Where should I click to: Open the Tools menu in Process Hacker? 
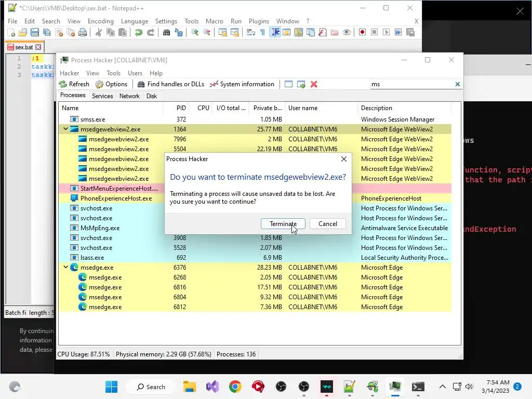click(x=113, y=73)
